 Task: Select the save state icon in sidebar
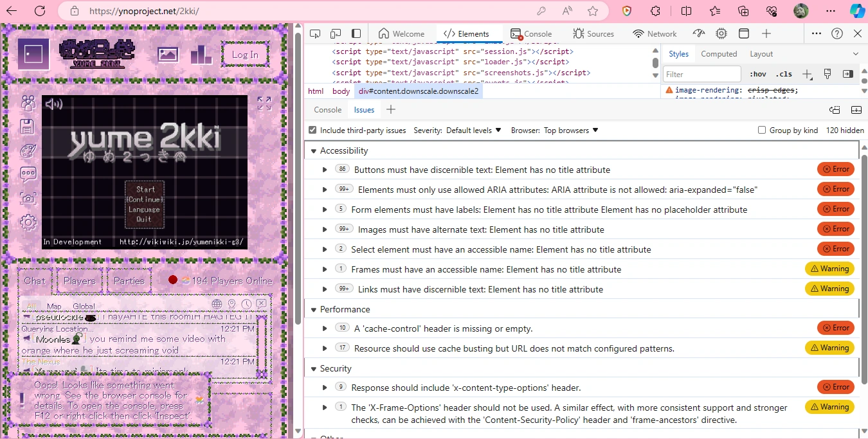(x=28, y=127)
